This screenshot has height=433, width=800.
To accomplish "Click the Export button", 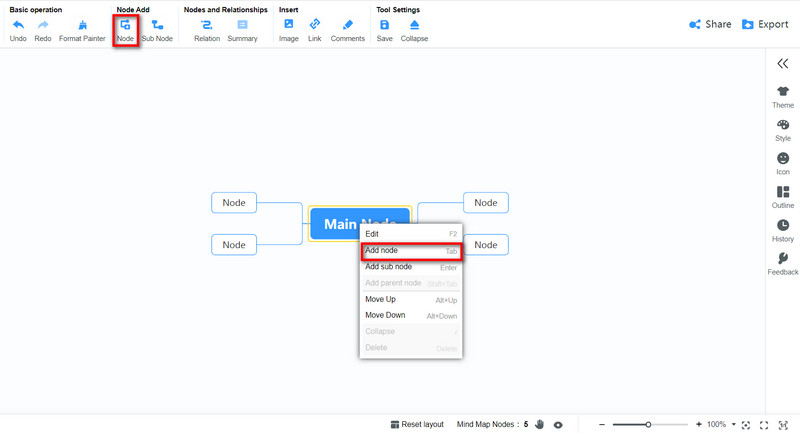I will click(765, 24).
